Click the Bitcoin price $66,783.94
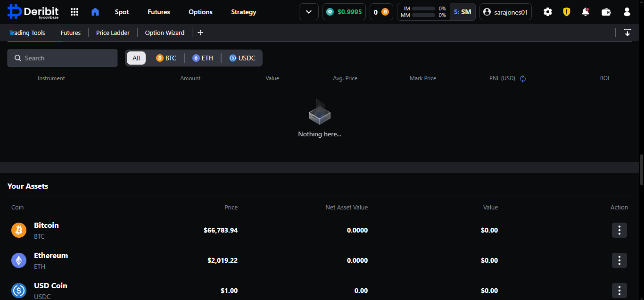This screenshot has height=300, width=644. tap(221, 230)
